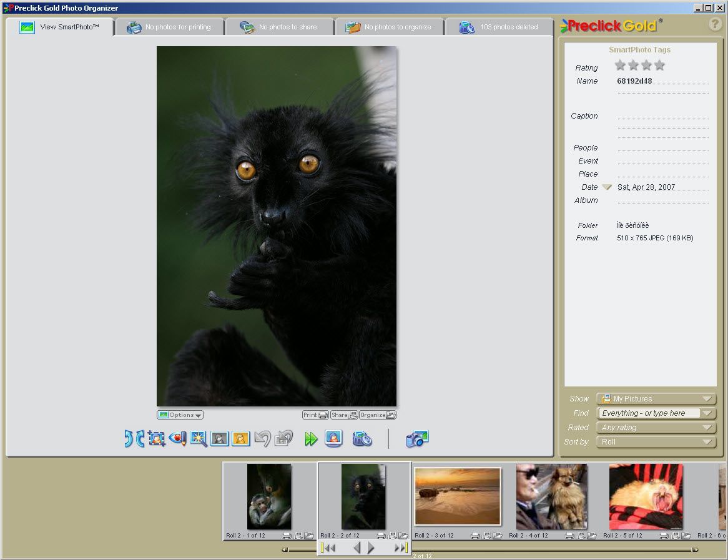Select the Roll 2 sunset beach thumbnail
The image size is (728, 560).
pyautogui.click(x=457, y=496)
